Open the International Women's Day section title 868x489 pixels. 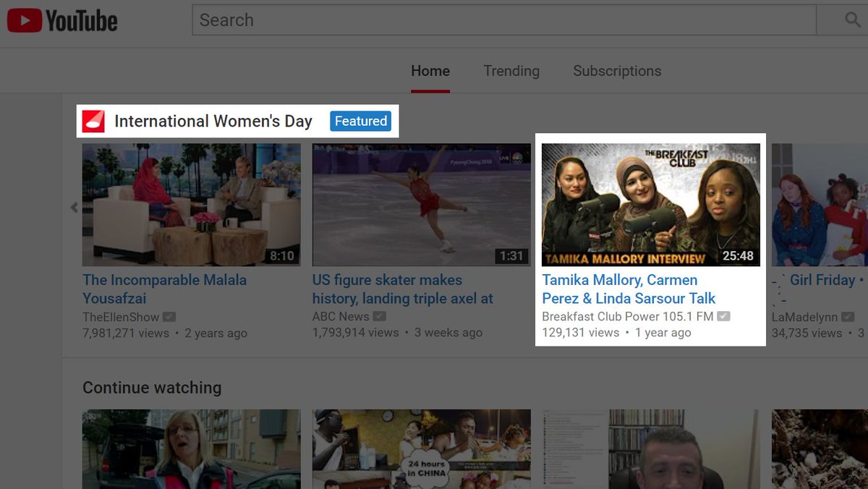[x=213, y=121]
